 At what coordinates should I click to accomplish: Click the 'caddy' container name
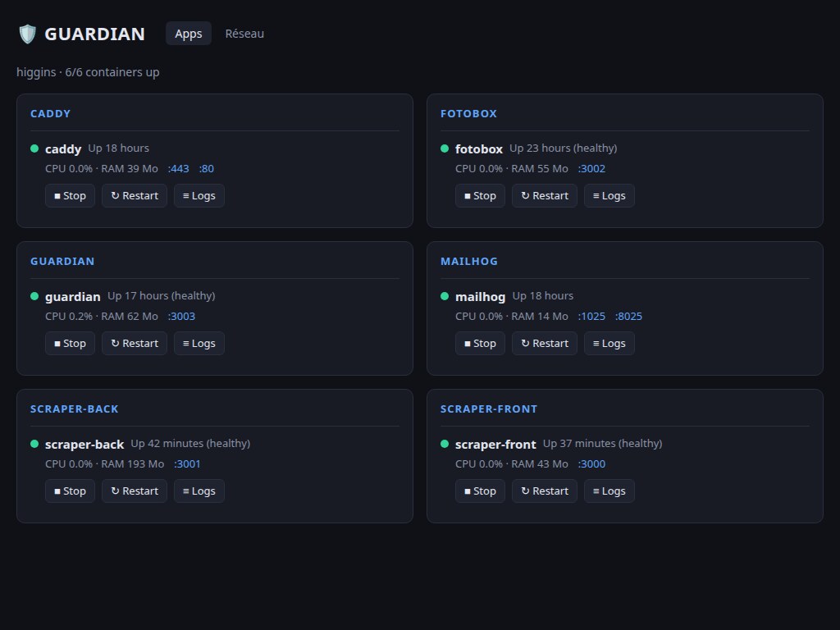[x=63, y=149]
